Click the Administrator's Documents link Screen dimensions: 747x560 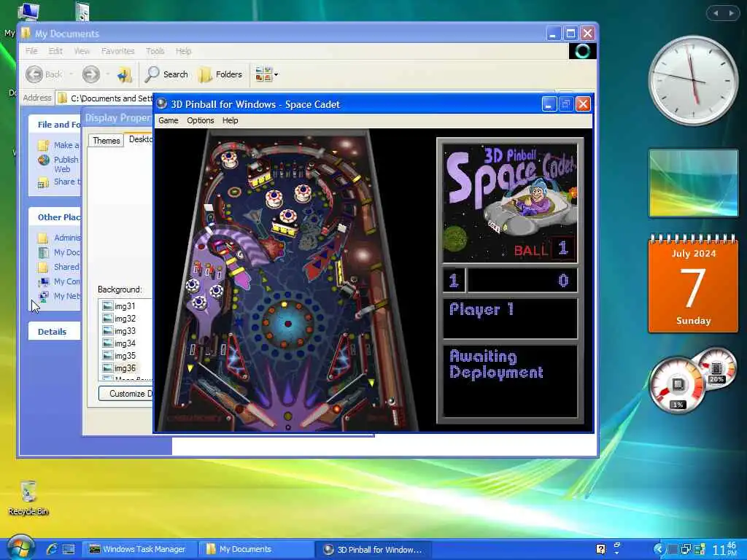[60, 237]
